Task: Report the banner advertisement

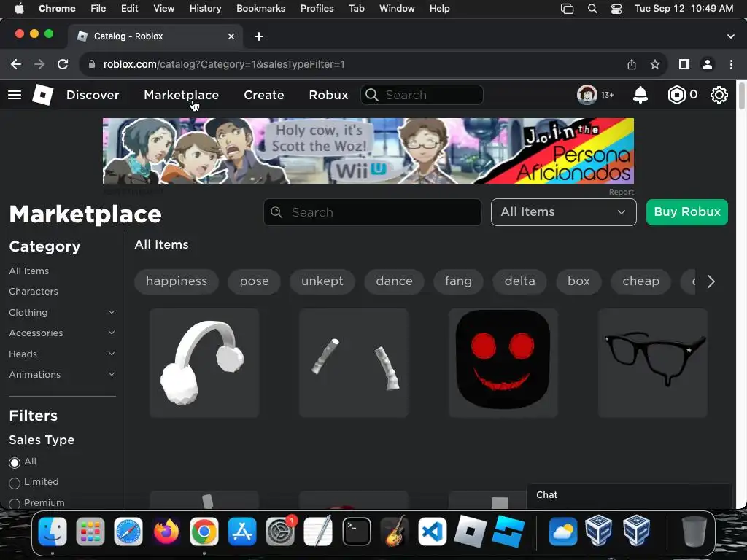Action: pyautogui.click(x=622, y=192)
